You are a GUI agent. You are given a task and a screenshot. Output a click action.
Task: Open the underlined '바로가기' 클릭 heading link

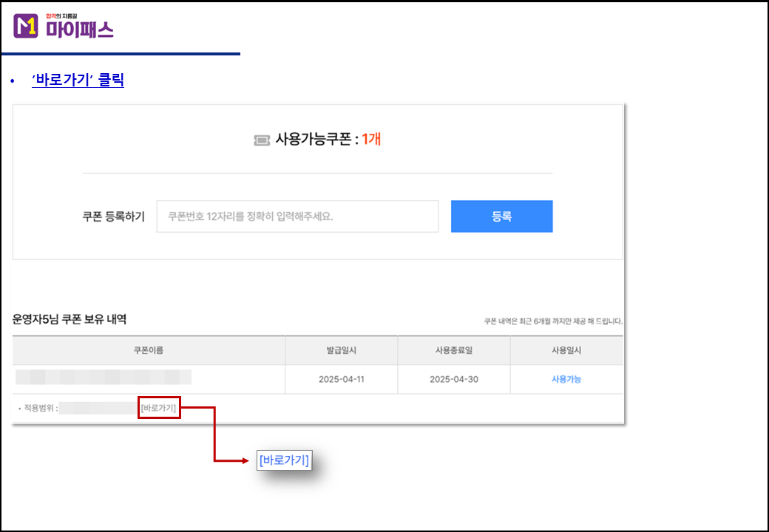click(x=78, y=81)
